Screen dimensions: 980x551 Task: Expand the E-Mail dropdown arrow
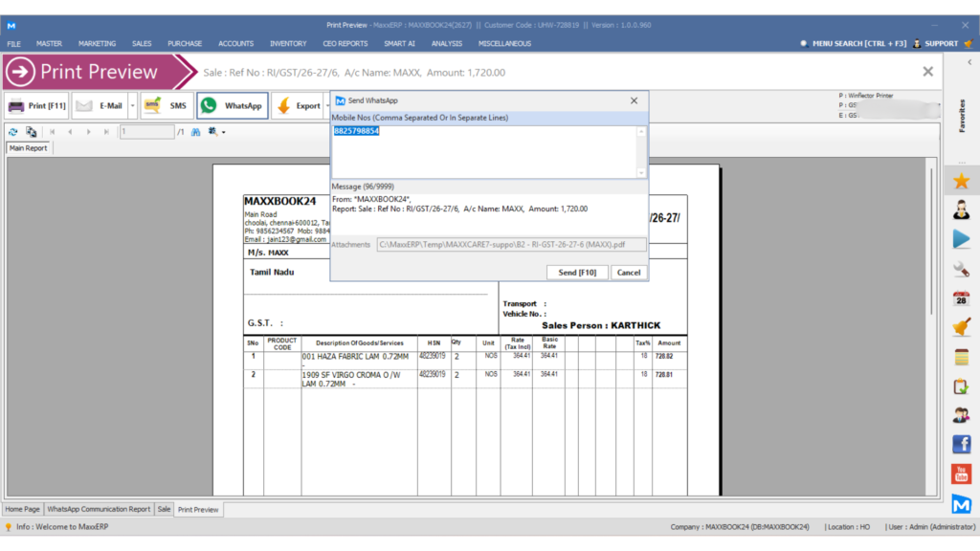pos(132,105)
